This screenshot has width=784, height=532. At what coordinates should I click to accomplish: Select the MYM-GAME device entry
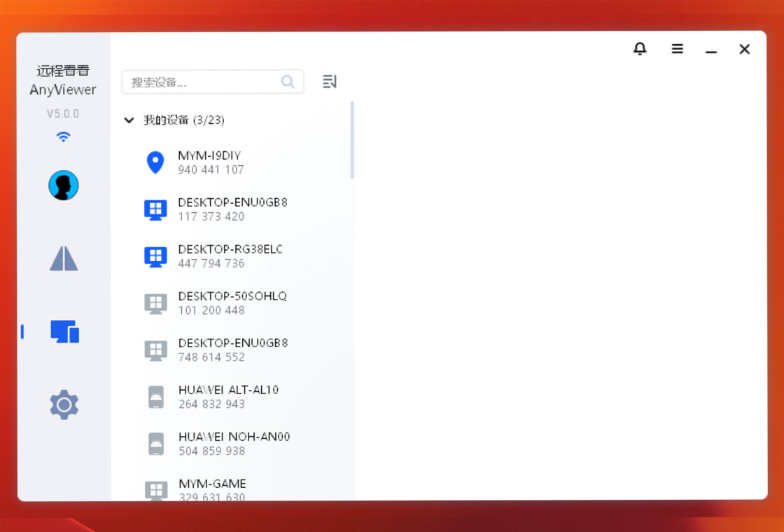(x=212, y=489)
